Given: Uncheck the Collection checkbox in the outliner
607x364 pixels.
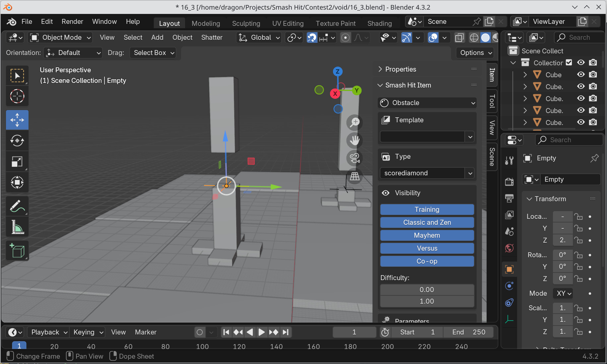Looking at the screenshot, I should click(x=569, y=62).
